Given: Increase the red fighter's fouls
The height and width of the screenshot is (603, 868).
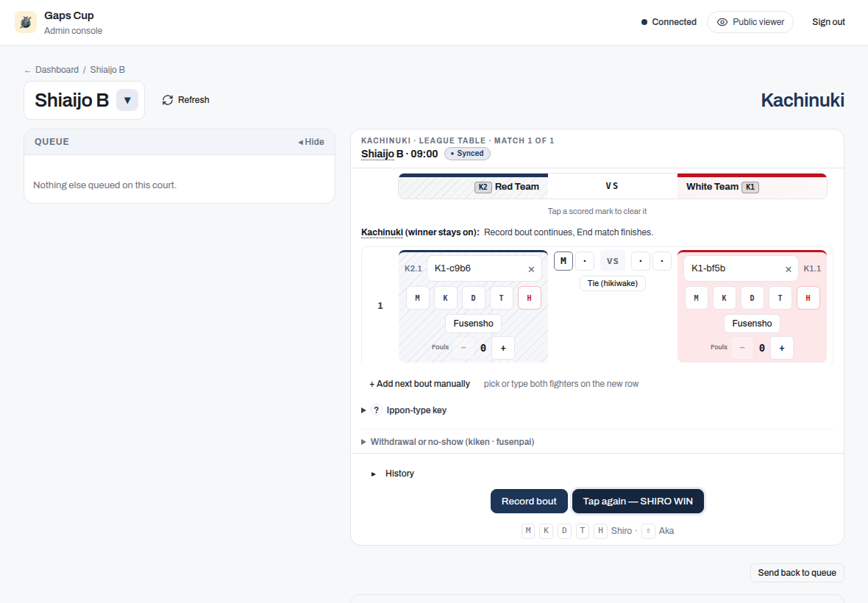Looking at the screenshot, I should [x=503, y=348].
